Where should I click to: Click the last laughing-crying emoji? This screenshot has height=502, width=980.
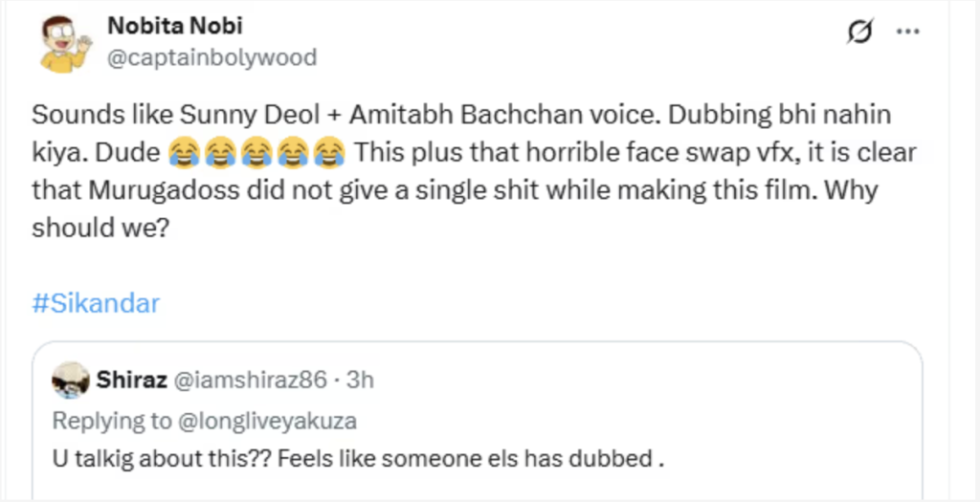click(331, 152)
